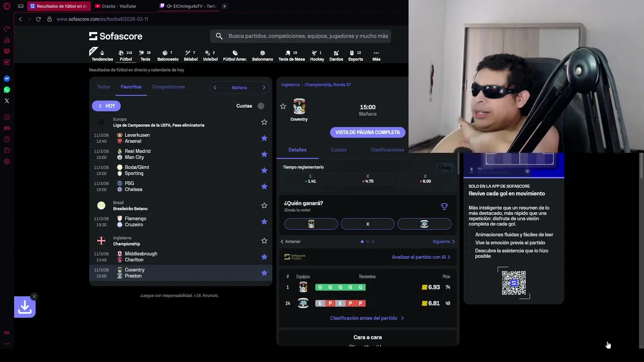This screenshot has height=362, width=644.
Task: Switch to the ElChiringuitoTV Twitch tab
Action: (189, 6)
